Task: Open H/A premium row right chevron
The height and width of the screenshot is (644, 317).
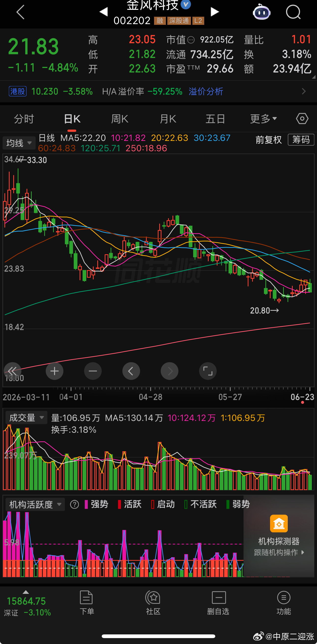Action: coord(304,91)
